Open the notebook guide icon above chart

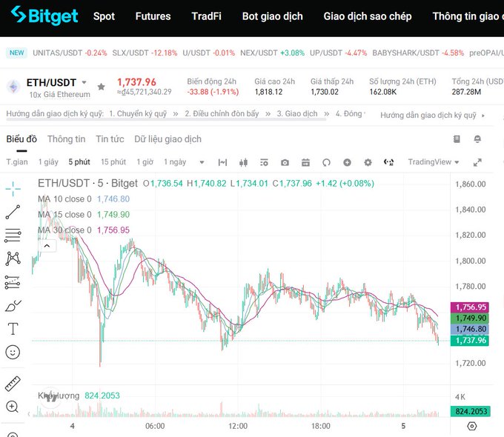pos(457,139)
